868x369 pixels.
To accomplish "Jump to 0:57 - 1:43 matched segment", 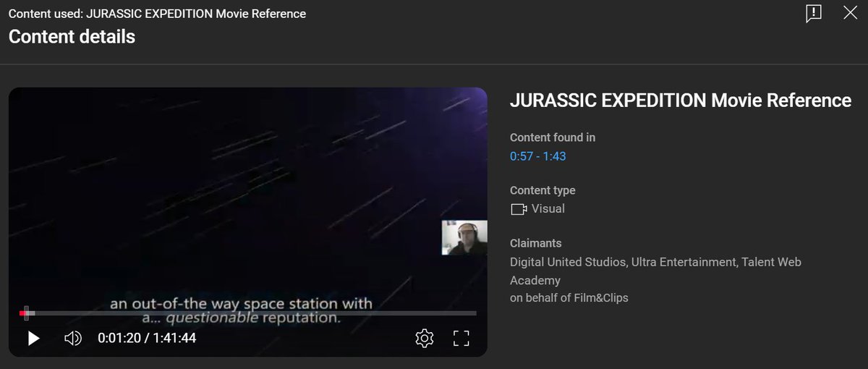I will click(537, 156).
